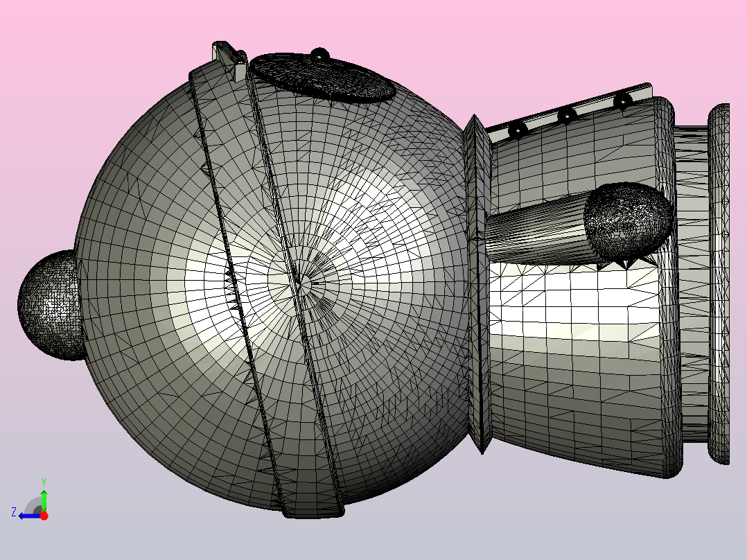Image resolution: width=747 pixels, height=560 pixels.
Task: Select the small meshed sphere at the model's left end
Action: [x=50, y=305]
